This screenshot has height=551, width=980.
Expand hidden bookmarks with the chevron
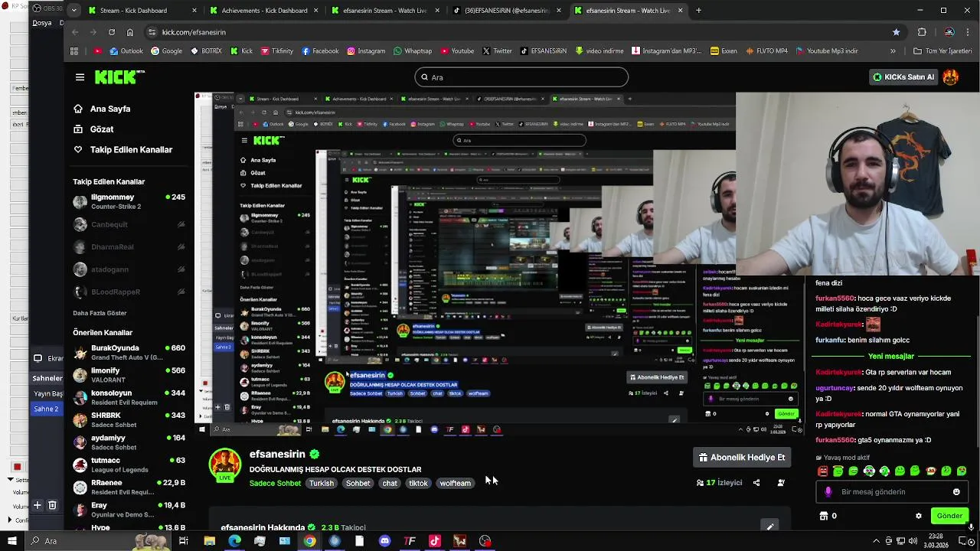click(x=893, y=51)
